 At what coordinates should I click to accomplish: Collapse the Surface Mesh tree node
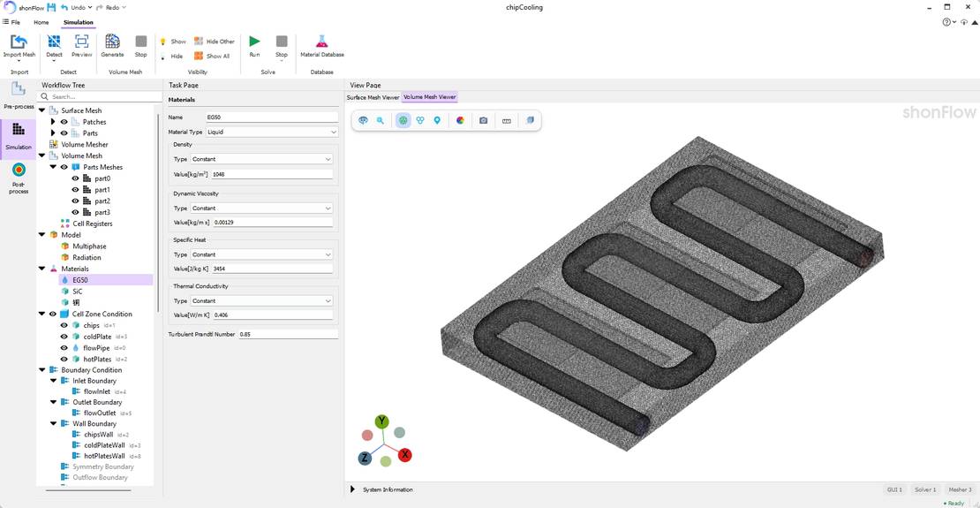[41, 110]
